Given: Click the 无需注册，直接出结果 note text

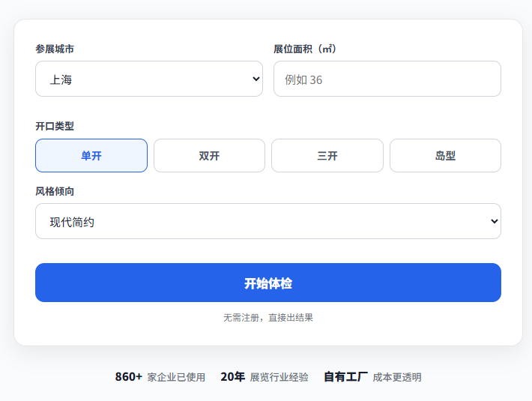Looking at the screenshot, I should pyautogui.click(x=267, y=318).
